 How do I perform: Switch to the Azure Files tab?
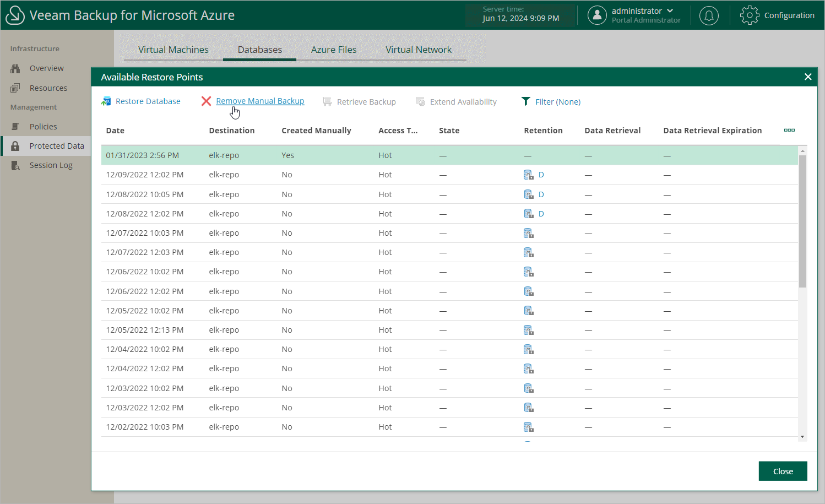(334, 50)
